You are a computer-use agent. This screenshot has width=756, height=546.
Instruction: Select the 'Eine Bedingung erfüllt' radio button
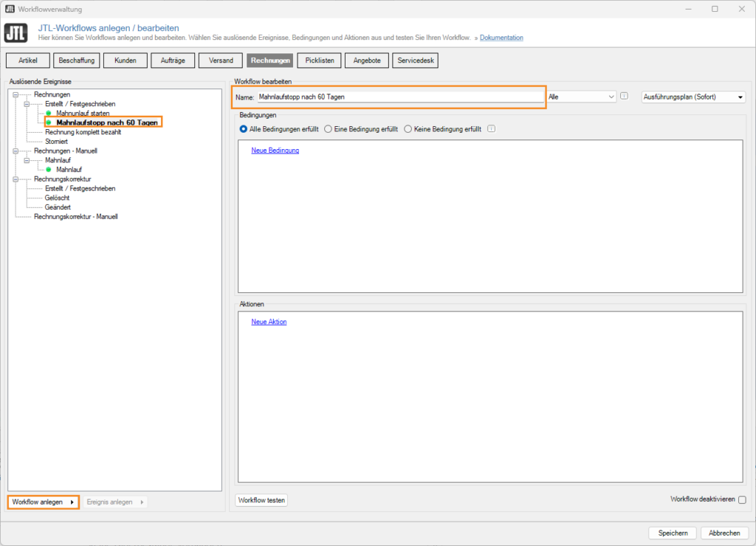[x=327, y=128]
